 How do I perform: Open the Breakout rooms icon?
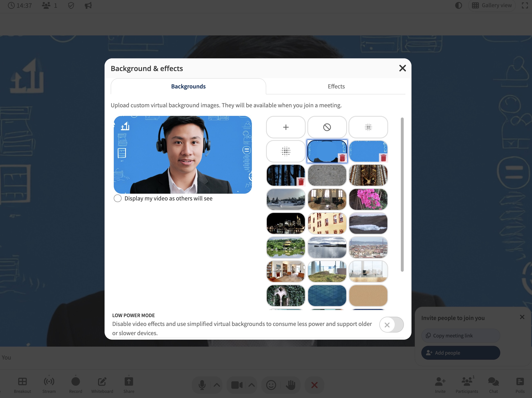click(x=22, y=382)
